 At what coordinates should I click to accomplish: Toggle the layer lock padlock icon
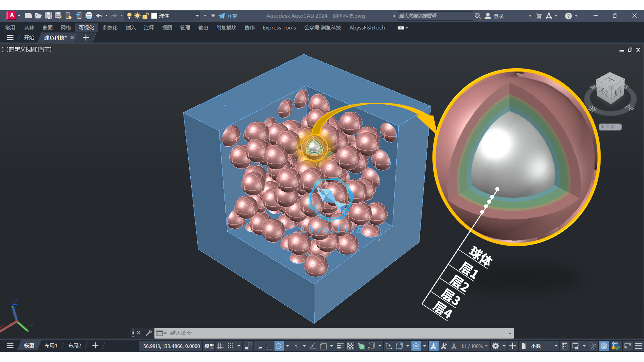146,15
